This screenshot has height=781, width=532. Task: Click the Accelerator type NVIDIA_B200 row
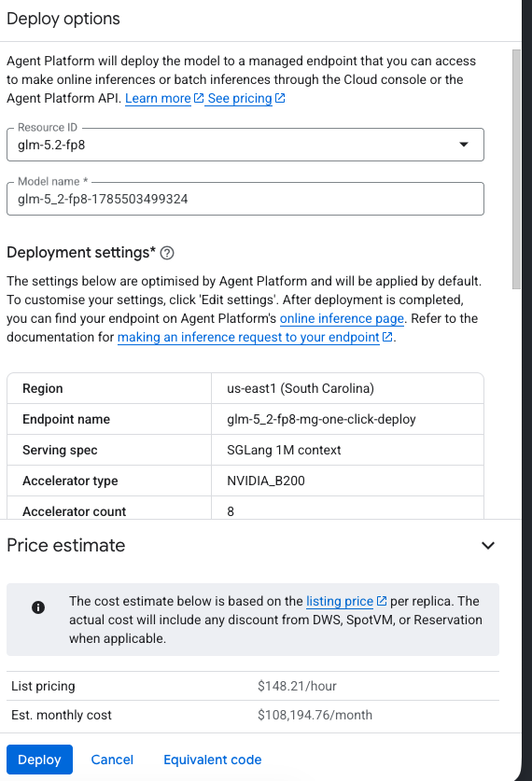pos(245,481)
